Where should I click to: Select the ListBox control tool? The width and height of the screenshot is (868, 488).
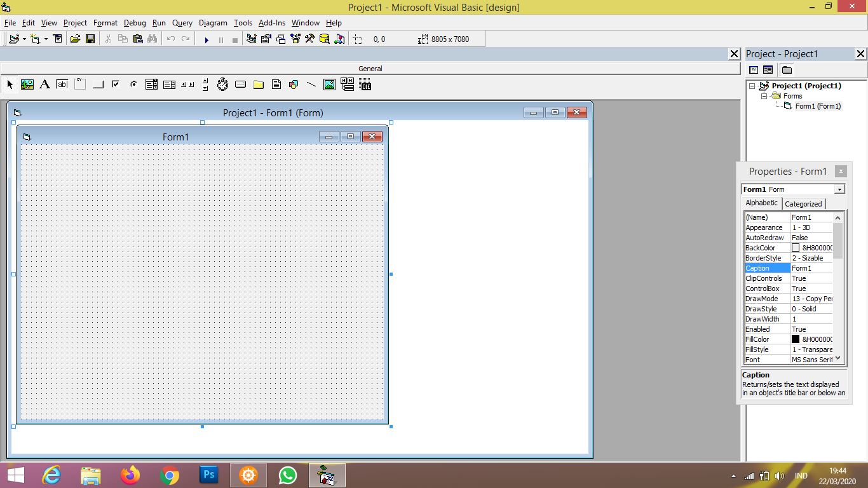(x=169, y=85)
